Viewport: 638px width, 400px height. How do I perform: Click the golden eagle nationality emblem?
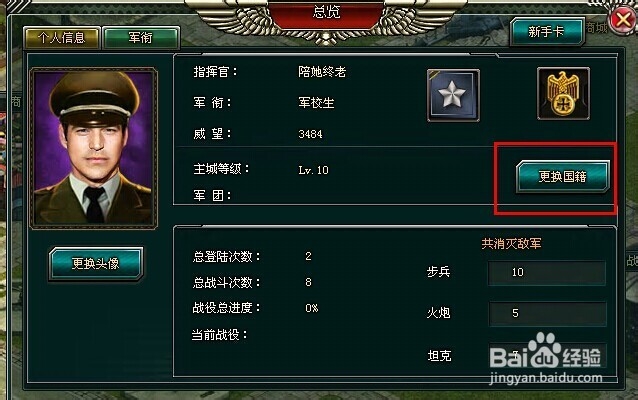coord(563,94)
